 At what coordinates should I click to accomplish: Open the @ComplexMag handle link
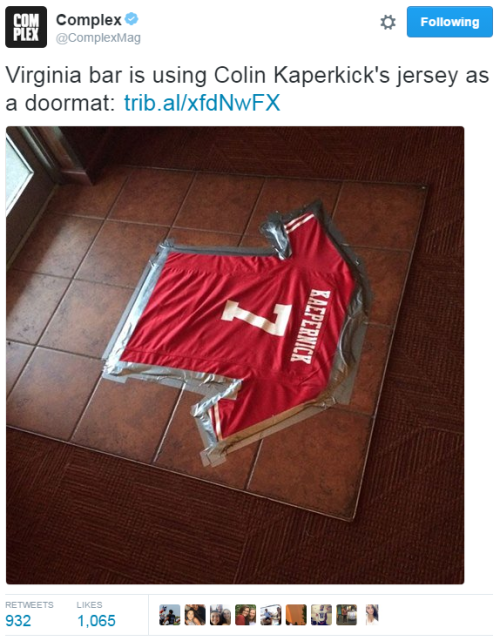98,38
